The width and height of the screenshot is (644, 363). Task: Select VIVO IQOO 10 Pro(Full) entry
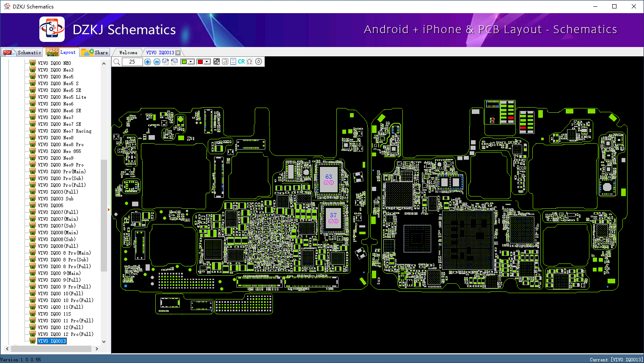tap(66, 300)
